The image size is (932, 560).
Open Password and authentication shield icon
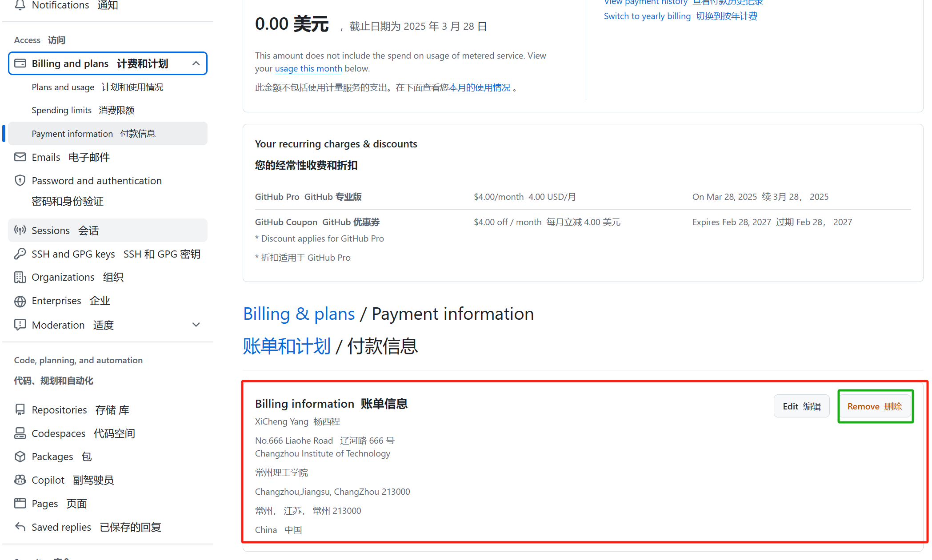[x=20, y=180]
